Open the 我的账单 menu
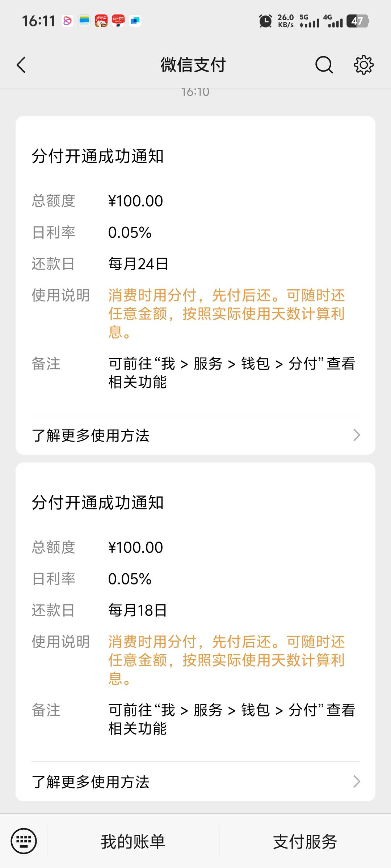The width and height of the screenshot is (391, 868). click(133, 842)
